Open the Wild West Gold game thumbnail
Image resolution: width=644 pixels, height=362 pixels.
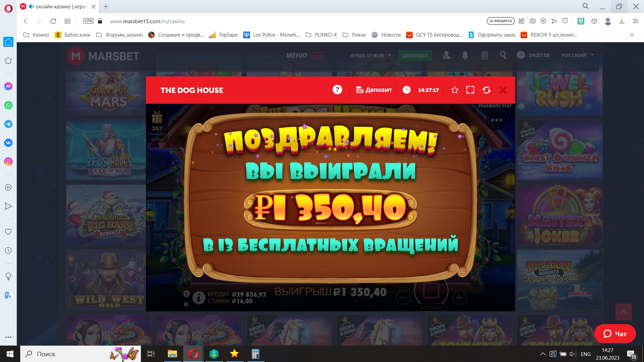click(106, 280)
